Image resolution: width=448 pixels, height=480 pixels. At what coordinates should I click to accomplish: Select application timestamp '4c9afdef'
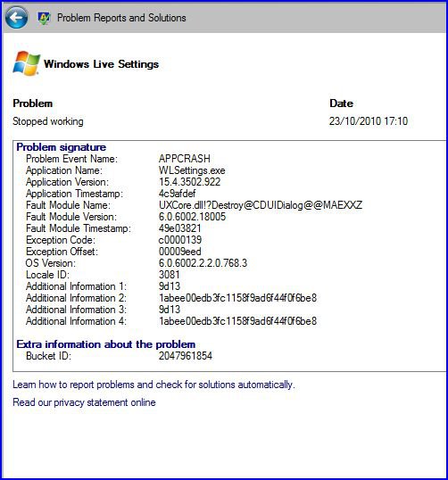177,194
